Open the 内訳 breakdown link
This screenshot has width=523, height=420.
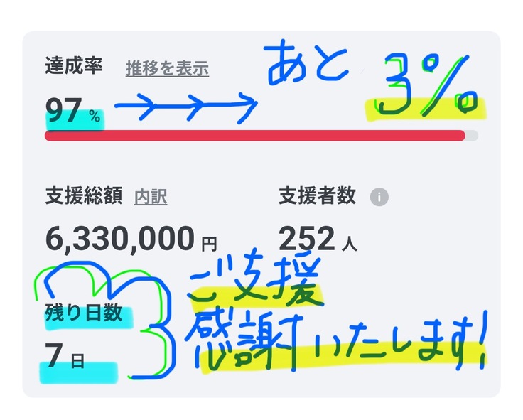coord(151,197)
